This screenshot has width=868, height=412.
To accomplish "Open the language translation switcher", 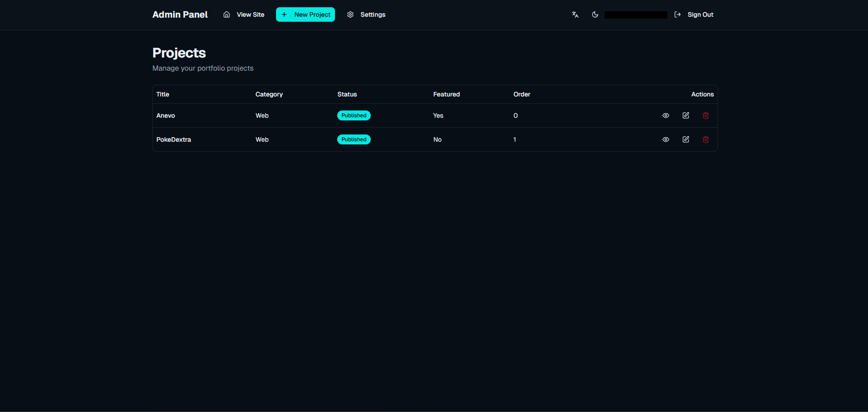I will click(575, 14).
